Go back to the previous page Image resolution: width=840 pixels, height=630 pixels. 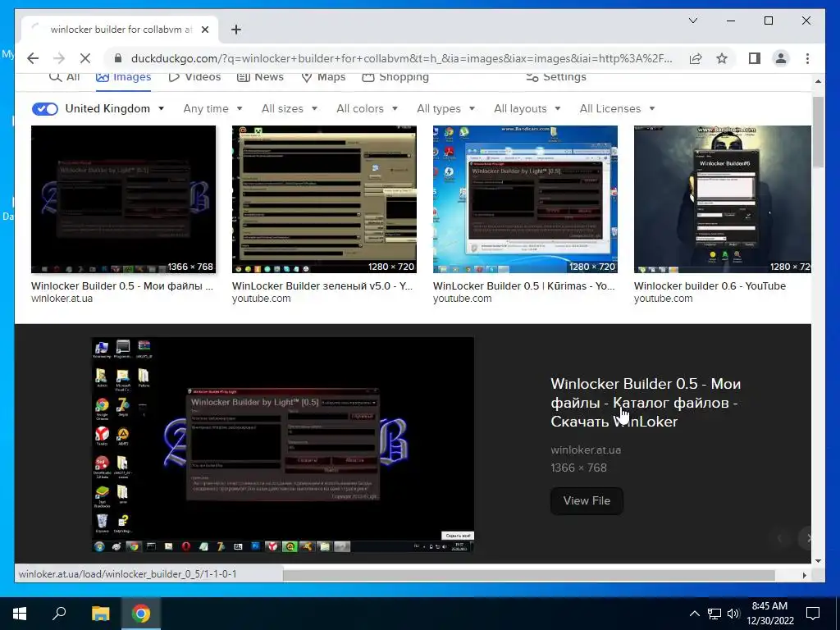pos(33,58)
